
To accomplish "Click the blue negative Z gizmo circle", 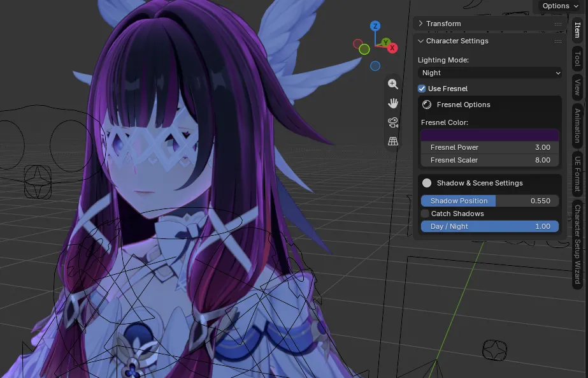I will tap(375, 66).
